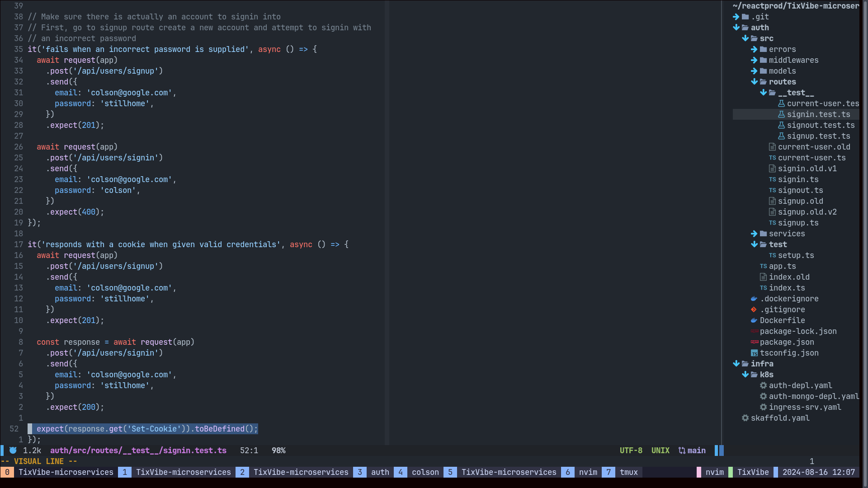Expand the .git folder arrow
The height and width of the screenshot is (488, 868).
click(x=736, y=17)
